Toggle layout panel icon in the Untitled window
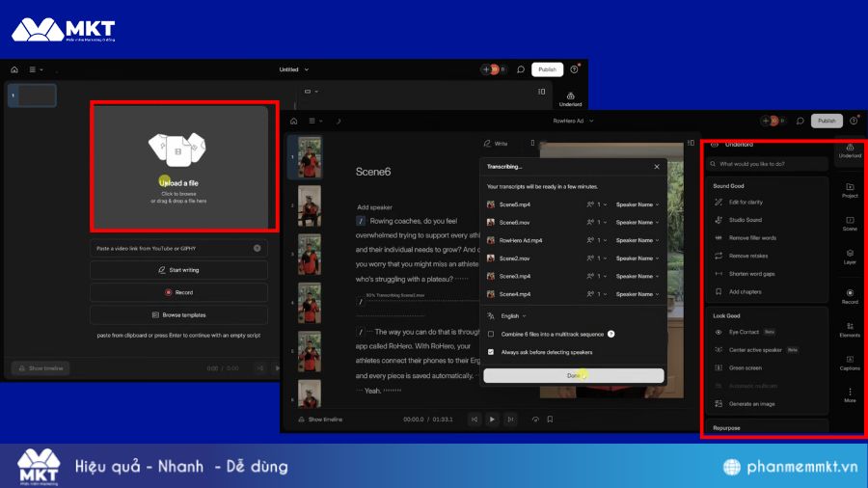Screen dimensions: 868x488 (541, 92)
